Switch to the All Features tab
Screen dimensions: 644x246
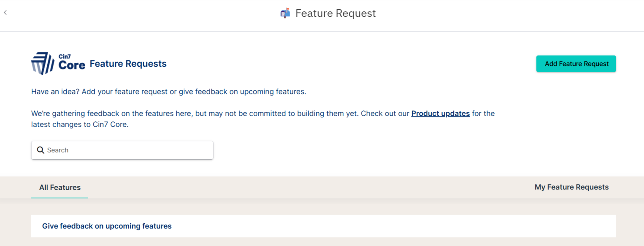point(60,187)
